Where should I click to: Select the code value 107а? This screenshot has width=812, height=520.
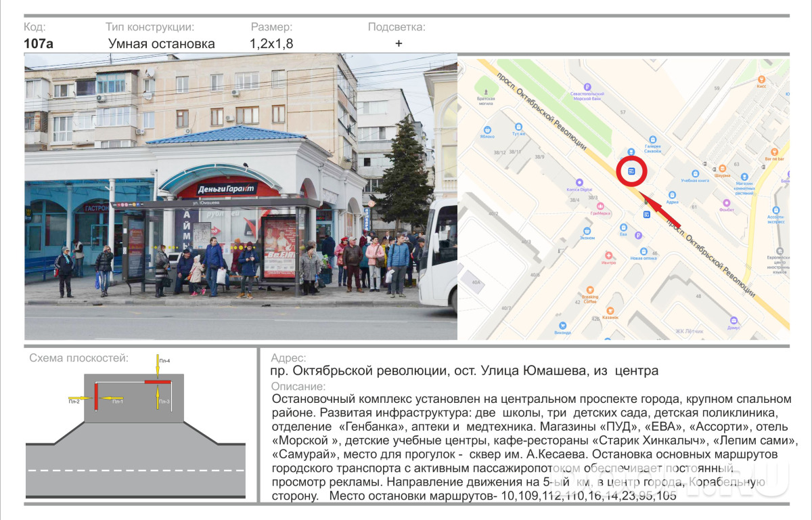39,44
